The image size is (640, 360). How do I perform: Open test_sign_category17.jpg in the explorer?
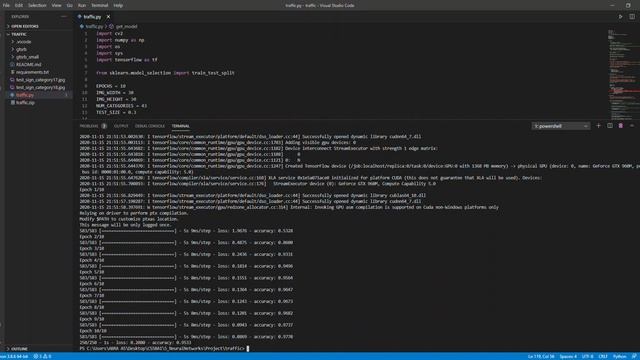(x=40, y=80)
